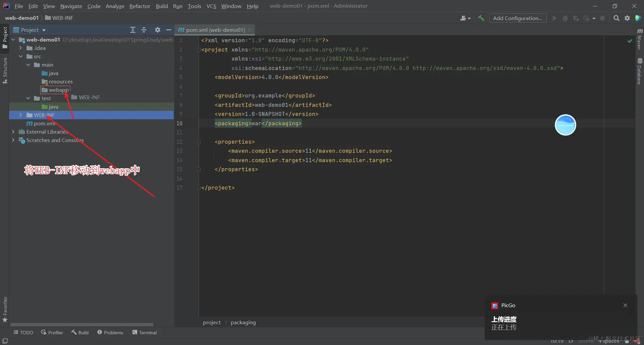The height and width of the screenshot is (345, 644).
Task: Fold the properties block at line 12
Action: click(x=199, y=142)
